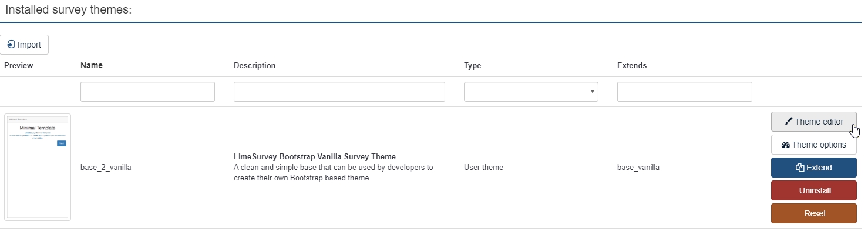Image resolution: width=868 pixels, height=231 pixels.
Task: Uninstall the base_2_vanilla theme
Action: coord(814,190)
